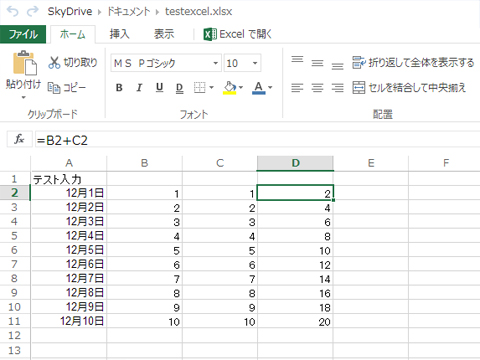This screenshot has width=480, height=360.
Task: Undo the last action
Action: click(13, 11)
